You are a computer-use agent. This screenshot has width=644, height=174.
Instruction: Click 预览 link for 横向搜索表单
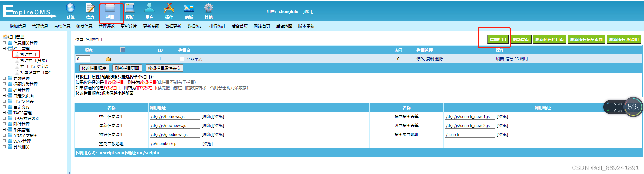tap(502, 117)
